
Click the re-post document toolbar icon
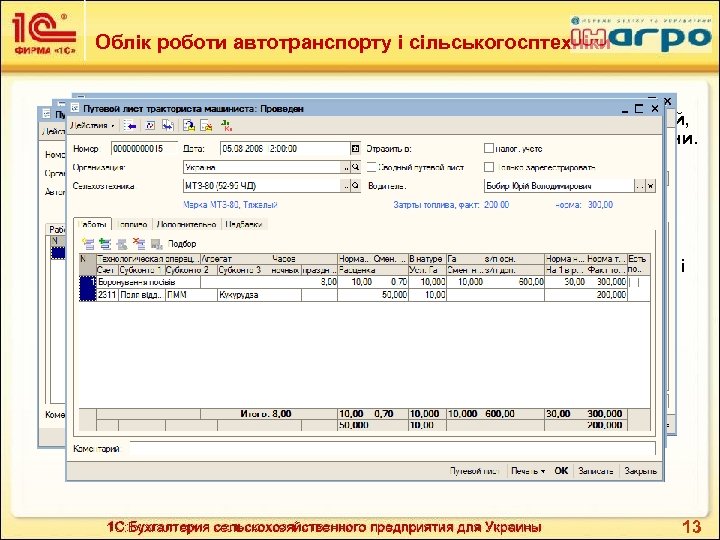(x=150, y=125)
